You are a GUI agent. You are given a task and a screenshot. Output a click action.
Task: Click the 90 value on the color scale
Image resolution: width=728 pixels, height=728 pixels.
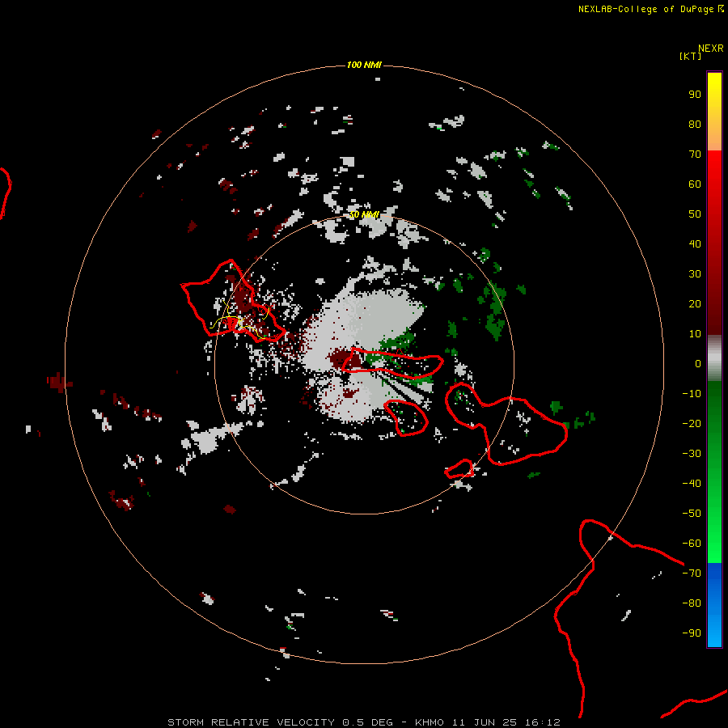click(x=695, y=95)
